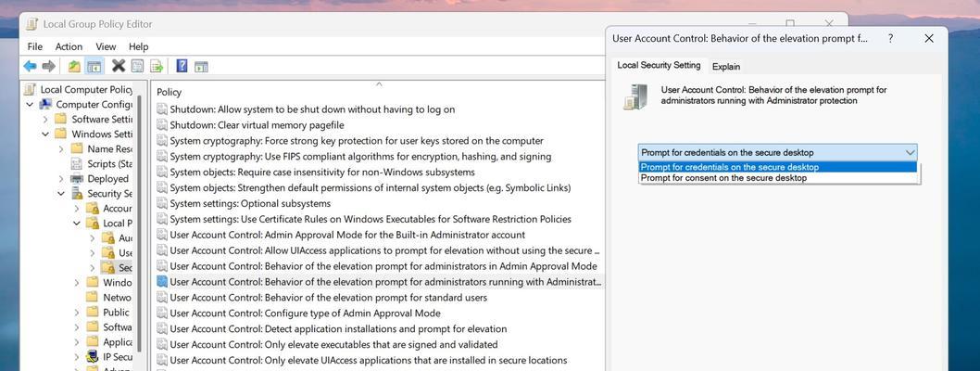Collapse the Computer Configuration tree node
The image size is (980, 371).
(x=30, y=105)
